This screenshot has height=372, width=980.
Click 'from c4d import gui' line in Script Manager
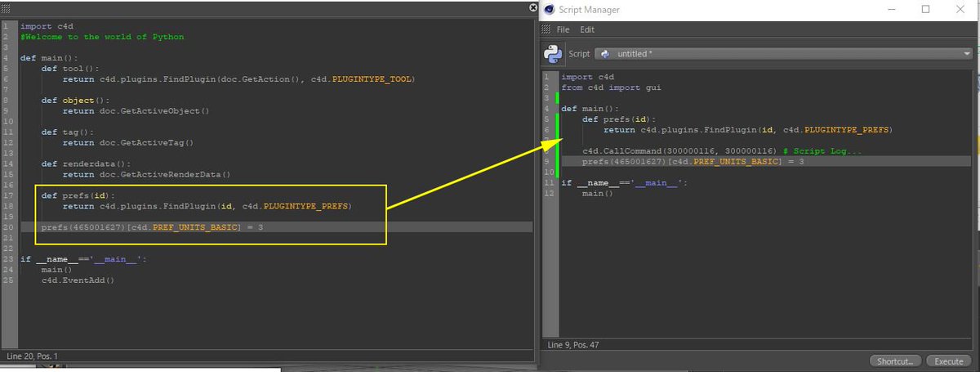(x=611, y=87)
